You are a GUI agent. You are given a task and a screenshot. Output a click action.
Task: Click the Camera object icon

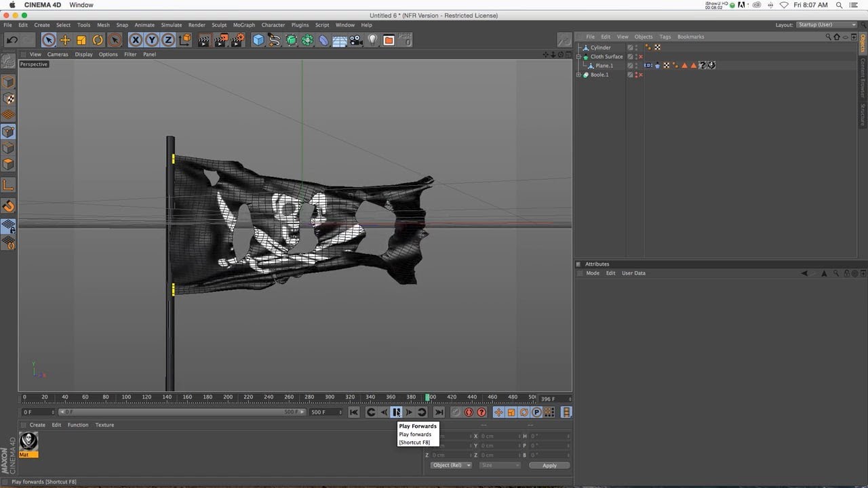pyautogui.click(x=356, y=40)
